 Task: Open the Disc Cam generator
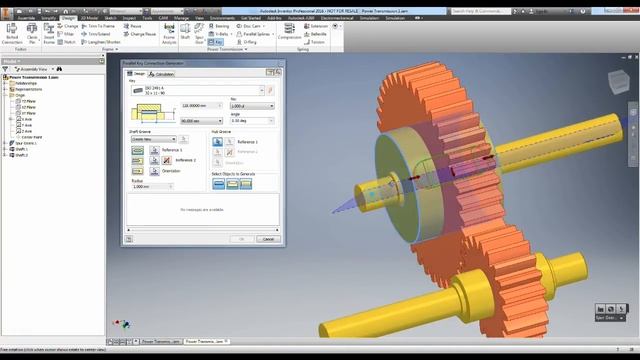click(x=250, y=26)
